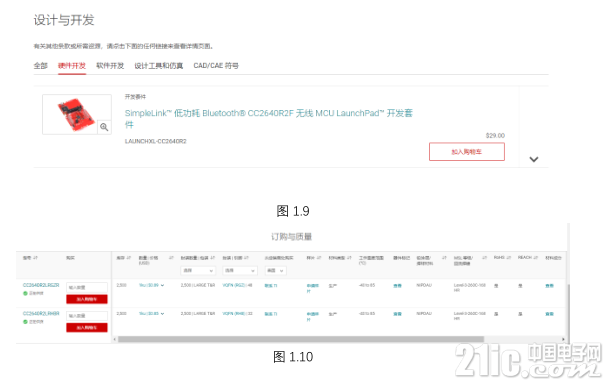Click green status icon under CC2640R2LRGZR
This screenshot has width=609, height=386.
25,294
